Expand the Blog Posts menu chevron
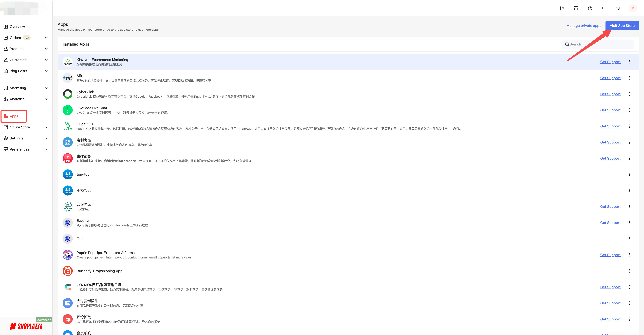Viewport: 644px width, 335px height. pyautogui.click(x=46, y=71)
